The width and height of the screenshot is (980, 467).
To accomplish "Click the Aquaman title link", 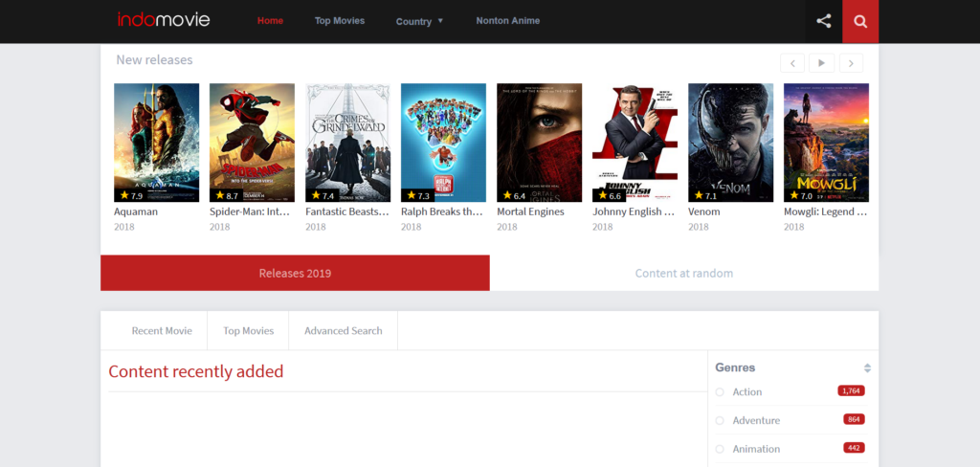I will point(136,211).
